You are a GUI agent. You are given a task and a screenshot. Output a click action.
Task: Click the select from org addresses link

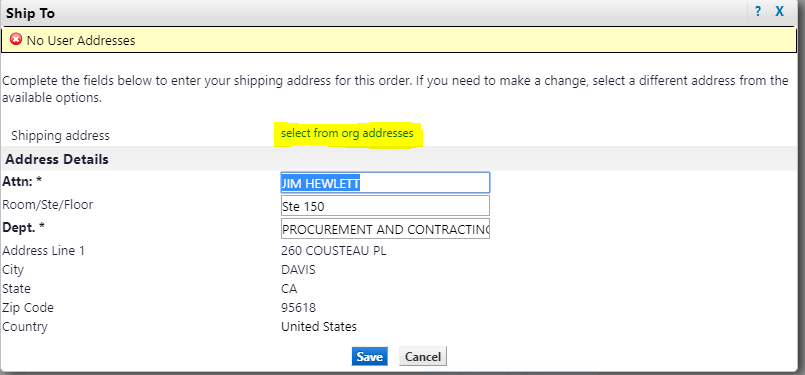[x=347, y=133]
